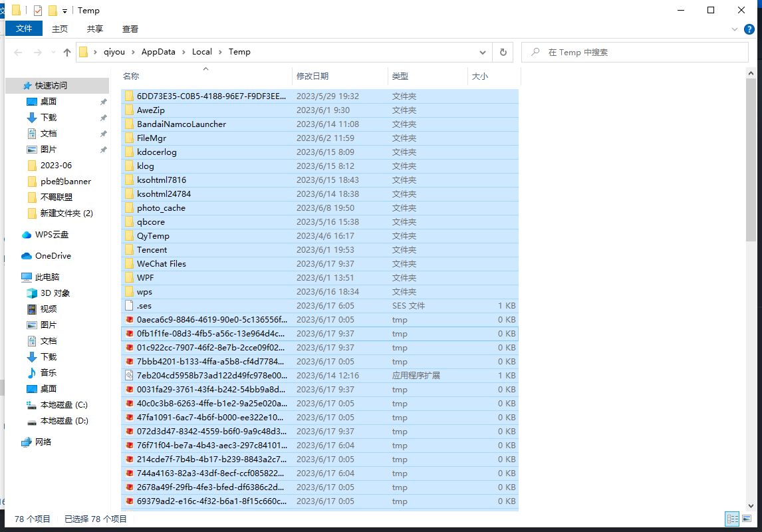The height and width of the screenshot is (532, 762).
Task: Open WPS云盘 in navigation pane
Action: point(52,235)
